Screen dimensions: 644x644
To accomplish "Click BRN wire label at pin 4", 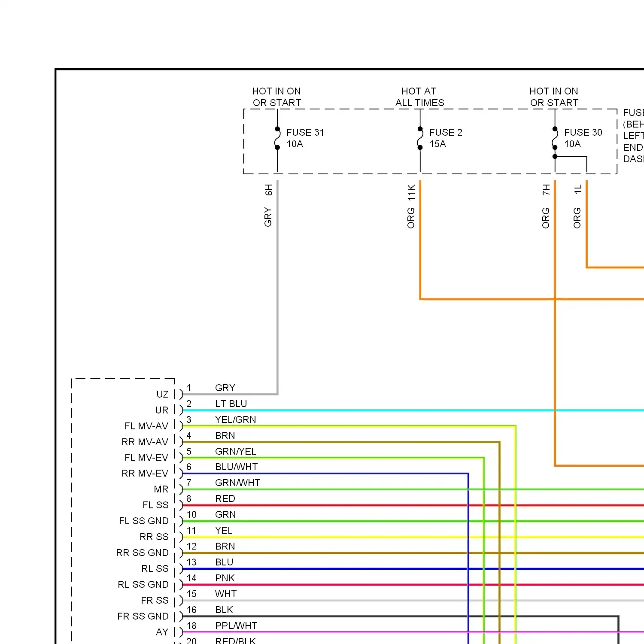I will [225, 435].
